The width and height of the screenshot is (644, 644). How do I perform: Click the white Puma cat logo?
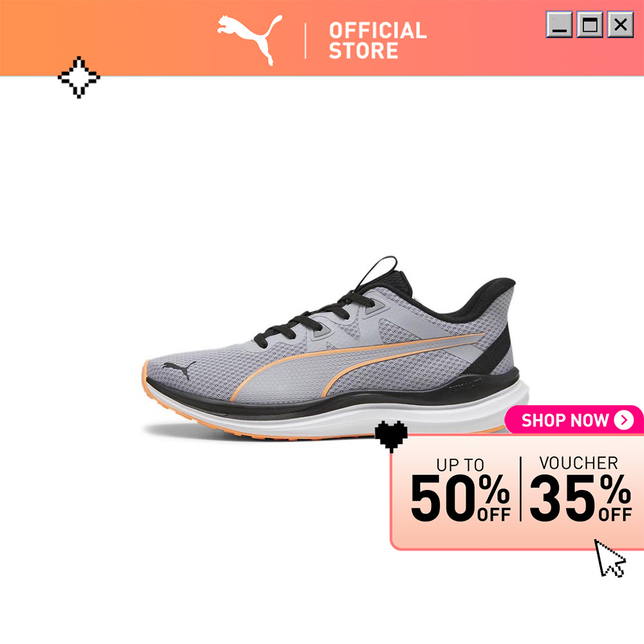(x=250, y=40)
